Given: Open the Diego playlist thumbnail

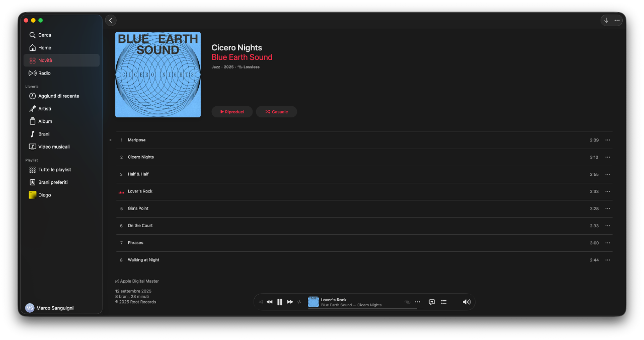Looking at the screenshot, I should (x=32, y=195).
